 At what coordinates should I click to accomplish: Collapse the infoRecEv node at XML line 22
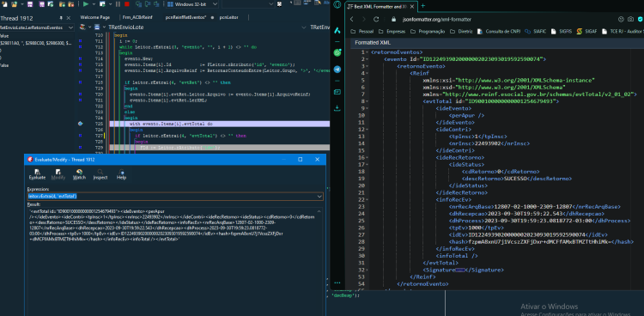[368, 199]
